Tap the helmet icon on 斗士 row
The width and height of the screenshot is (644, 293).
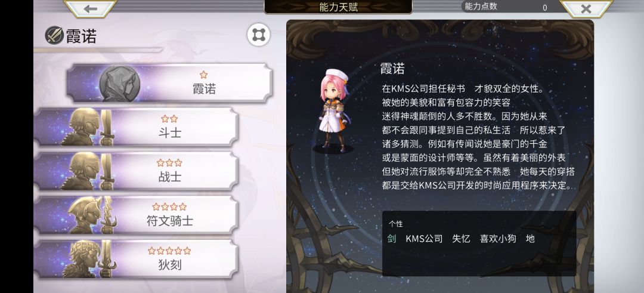point(84,127)
